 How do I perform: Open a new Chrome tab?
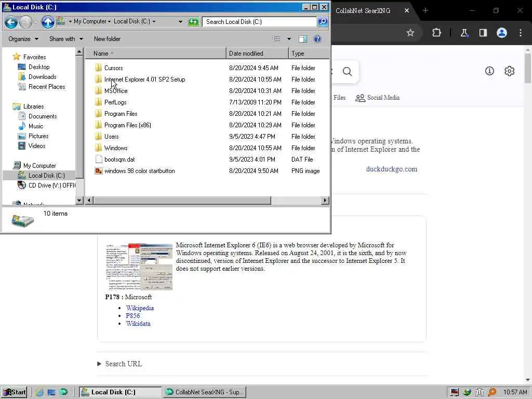coord(425,11)
